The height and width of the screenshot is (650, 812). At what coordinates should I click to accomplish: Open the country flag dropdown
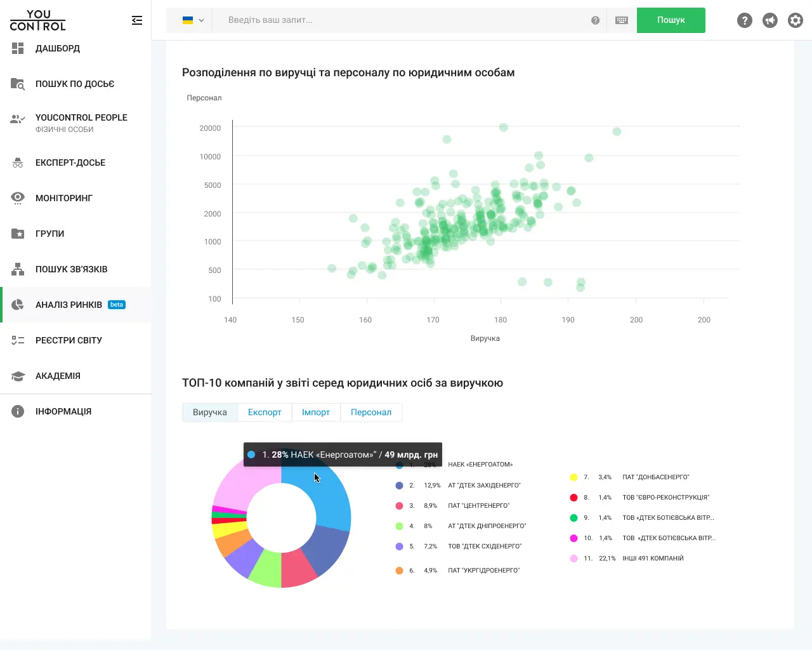tap(193, 20)
